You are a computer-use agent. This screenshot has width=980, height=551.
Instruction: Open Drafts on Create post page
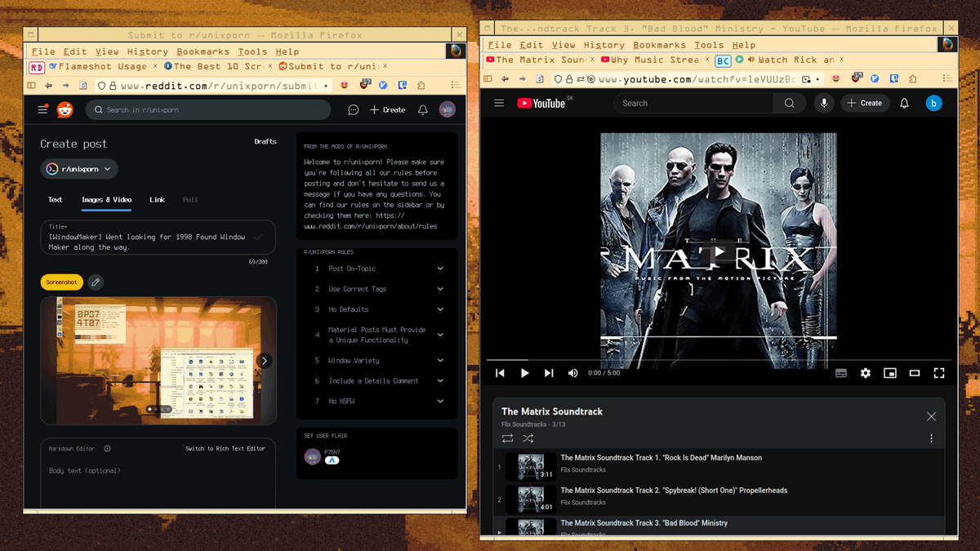(x=265, y=141)
